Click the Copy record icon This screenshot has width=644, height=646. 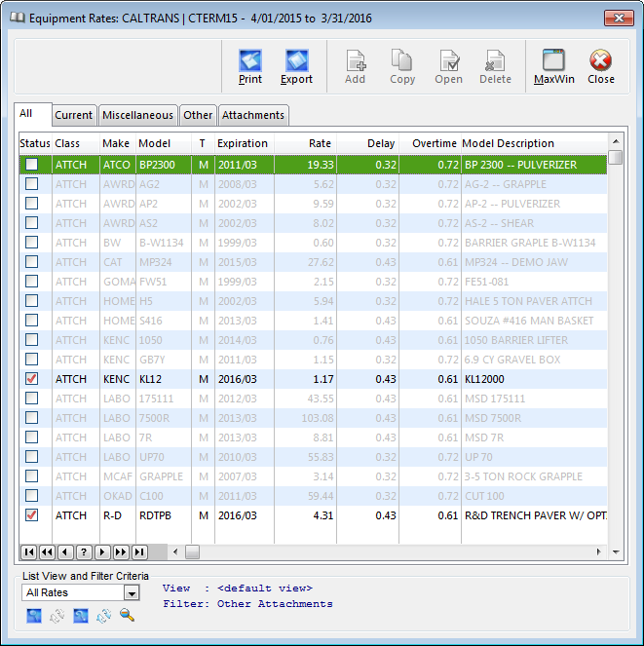401,60
